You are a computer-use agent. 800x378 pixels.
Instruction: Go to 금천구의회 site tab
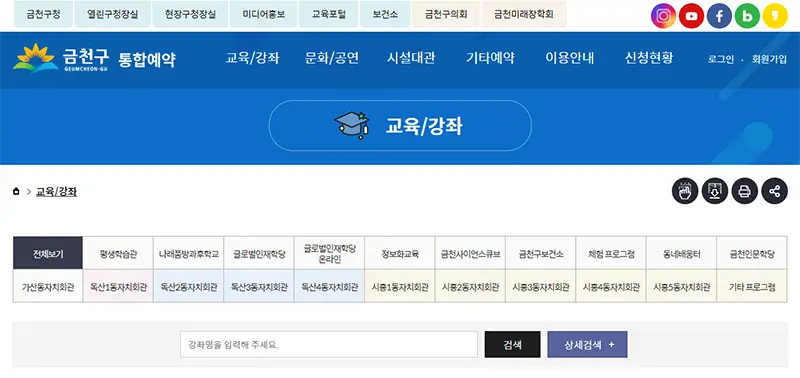click(446, 14)
